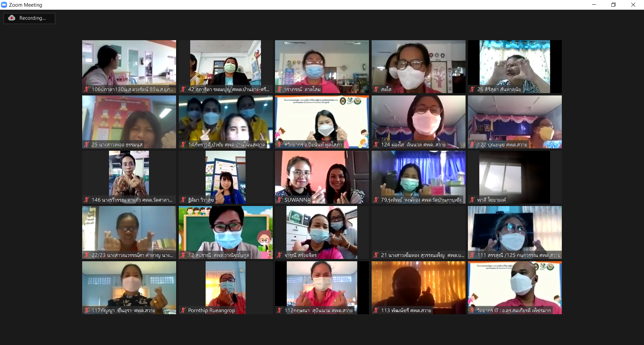Click muted mic icon on participant 42 tile
Image resolution: width=644 pixels, height=345 pixels.
pyautogui.click(x=183, y=89)
